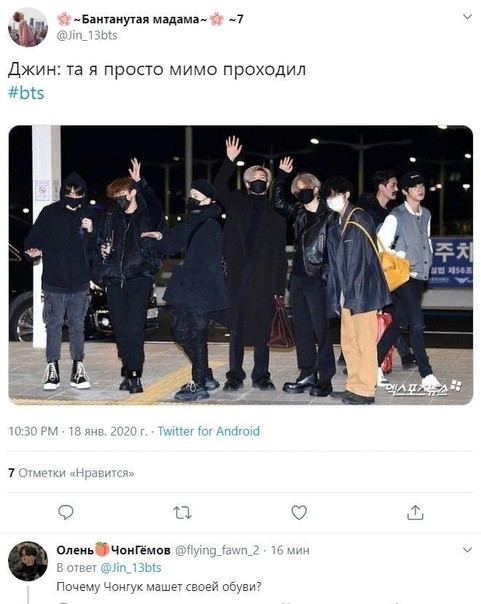Open the Олень ЧонГёмов display name

(x=113, y=550)
